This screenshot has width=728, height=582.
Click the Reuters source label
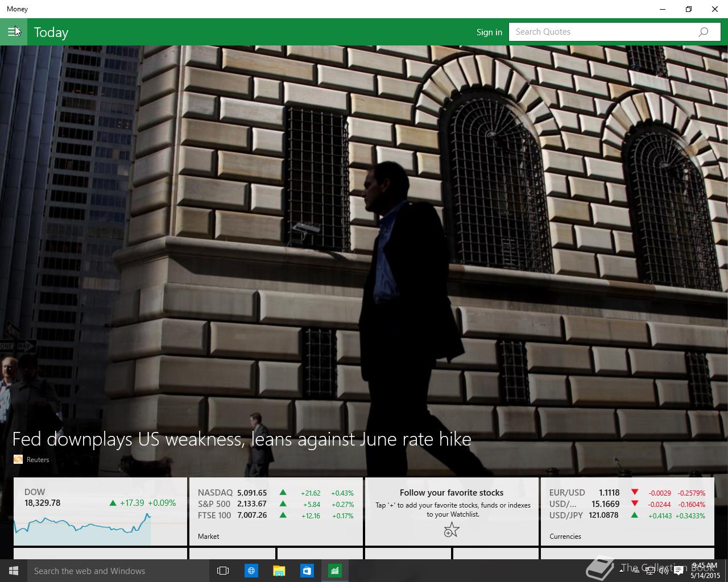(x=38, y=460)
